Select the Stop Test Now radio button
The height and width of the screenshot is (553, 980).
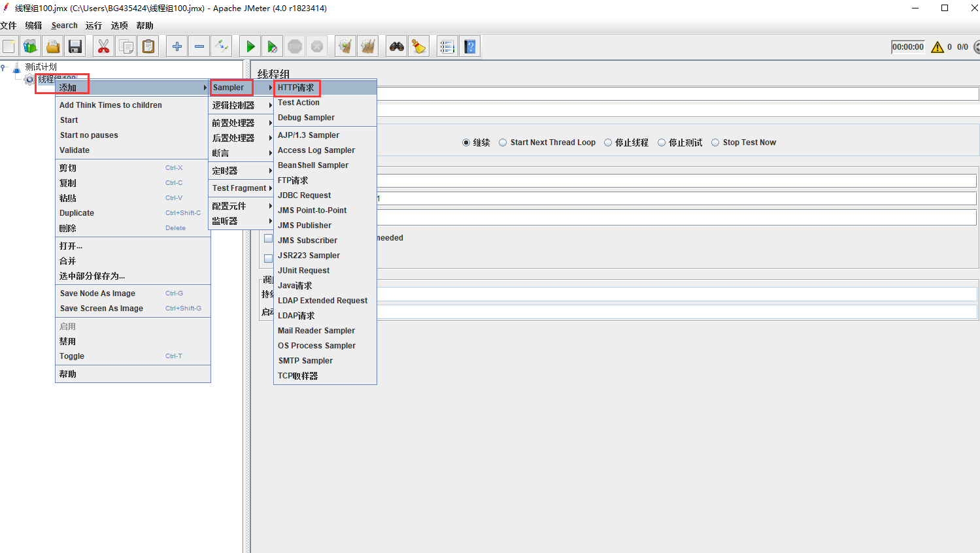(715, 142)
